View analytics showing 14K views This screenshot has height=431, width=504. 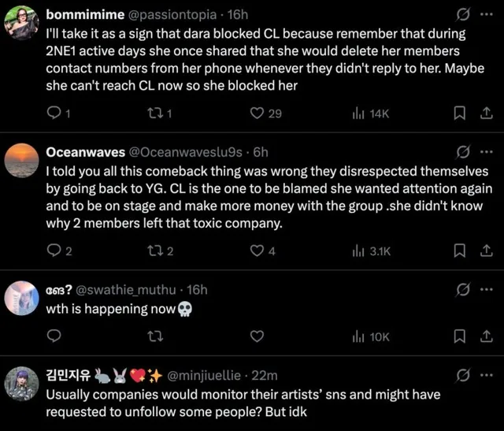pos(371,113)
